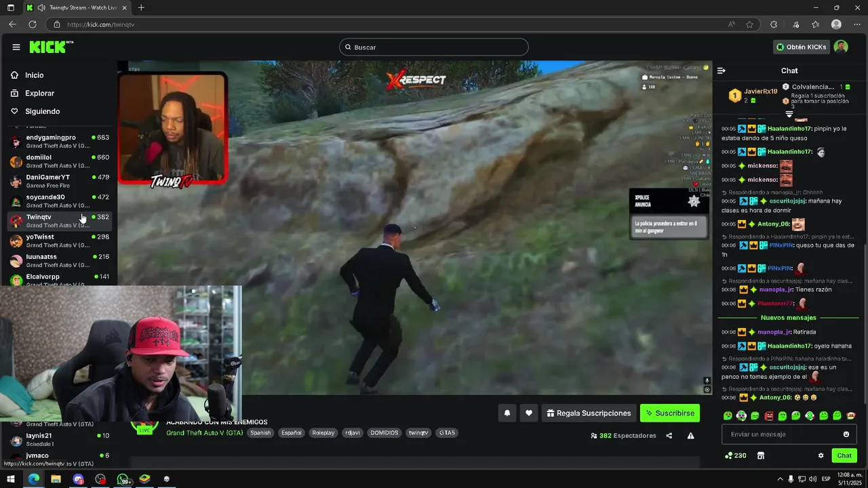Open soycande30 channel in sidebar

pyautogui.click(x=60, y=201)
